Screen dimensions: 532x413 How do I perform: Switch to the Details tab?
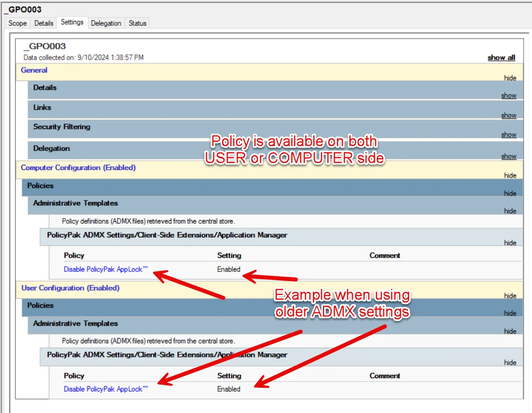[44, 23]
